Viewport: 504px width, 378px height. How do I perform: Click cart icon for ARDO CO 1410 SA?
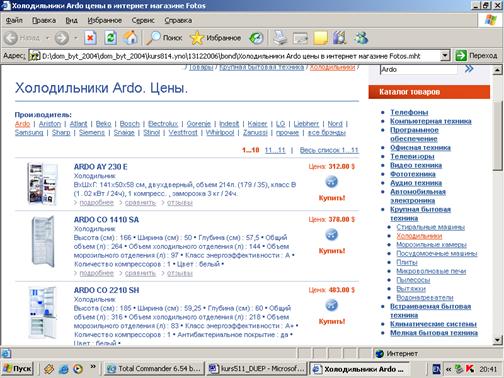click(x=331, y=234)
